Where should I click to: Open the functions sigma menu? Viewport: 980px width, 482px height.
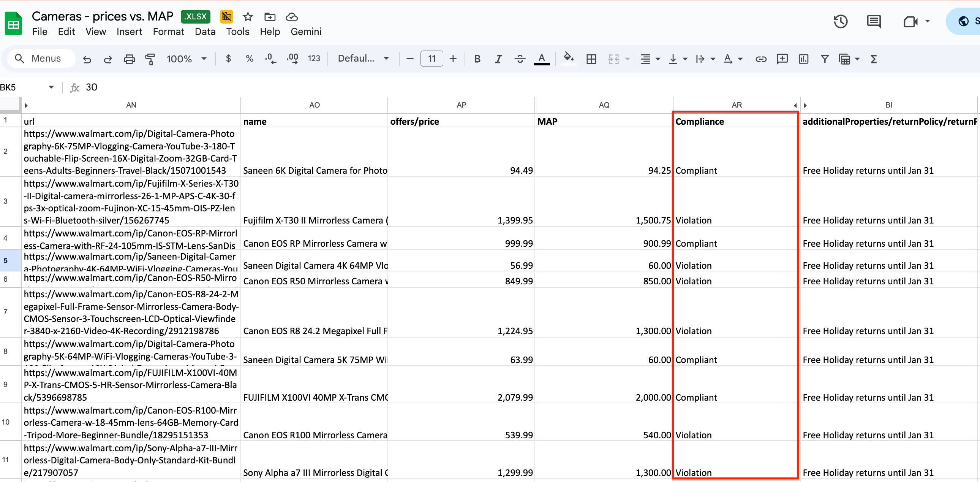pos(874,59)
